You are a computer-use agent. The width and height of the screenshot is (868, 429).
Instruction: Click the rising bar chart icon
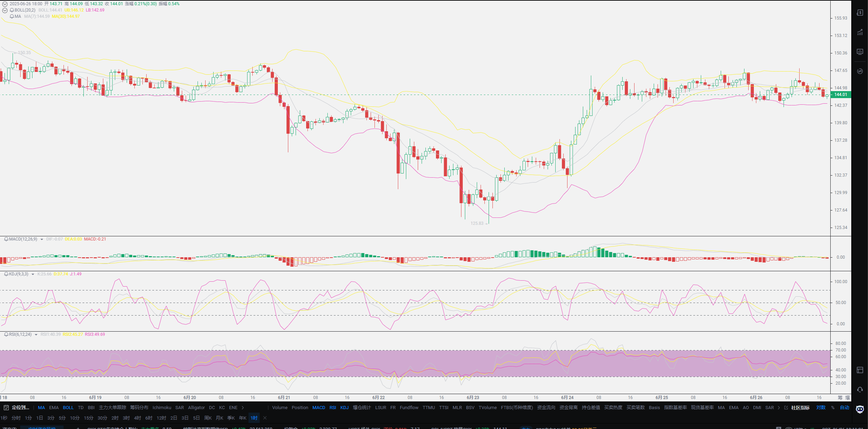(x=860, y=32)
